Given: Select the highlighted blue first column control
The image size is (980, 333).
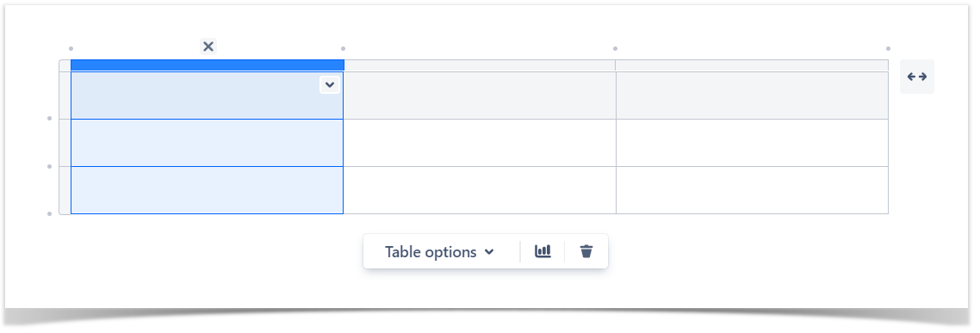Looking at the screenshot, I should 208,65.
